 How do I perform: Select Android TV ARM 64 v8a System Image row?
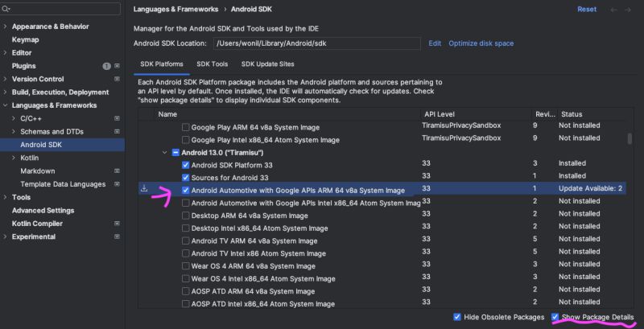point(382,241)
